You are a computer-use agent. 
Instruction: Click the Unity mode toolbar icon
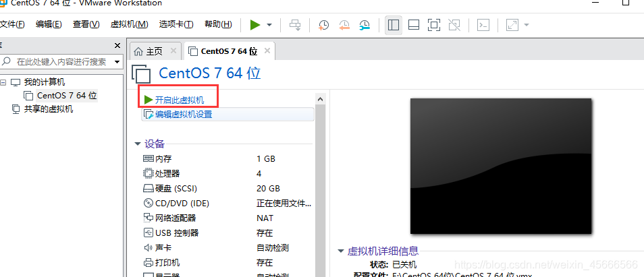coord(454,25)
